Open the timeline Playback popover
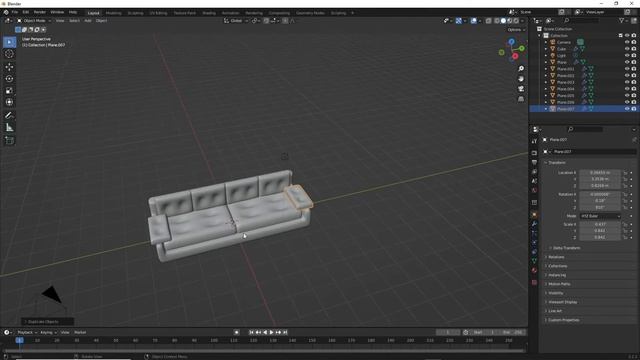 click(27, 332)
